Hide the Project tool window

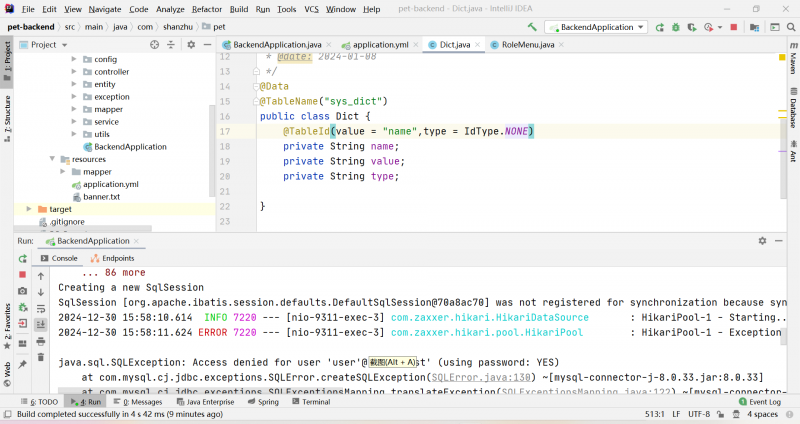(207, 45)
